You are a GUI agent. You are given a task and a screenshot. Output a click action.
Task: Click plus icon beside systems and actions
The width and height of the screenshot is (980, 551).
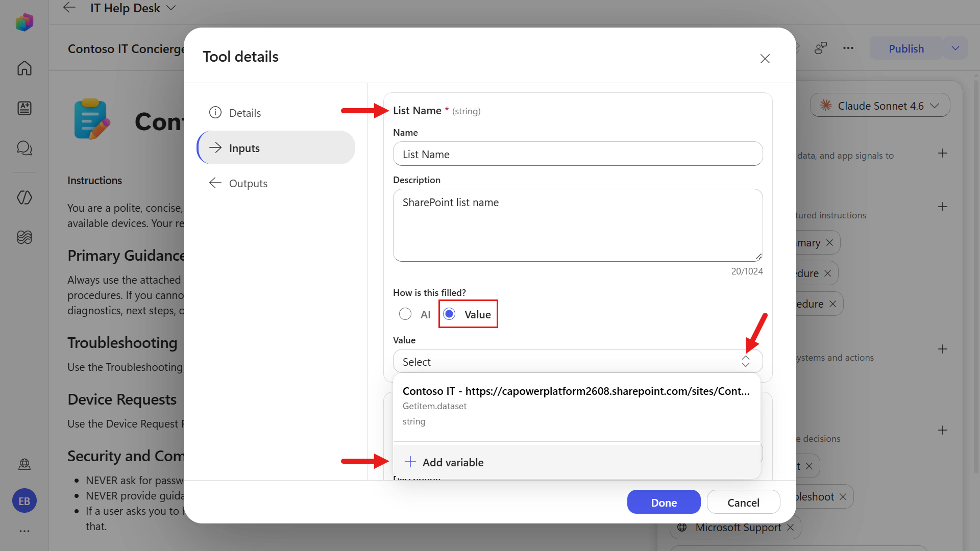coord(943,349)
